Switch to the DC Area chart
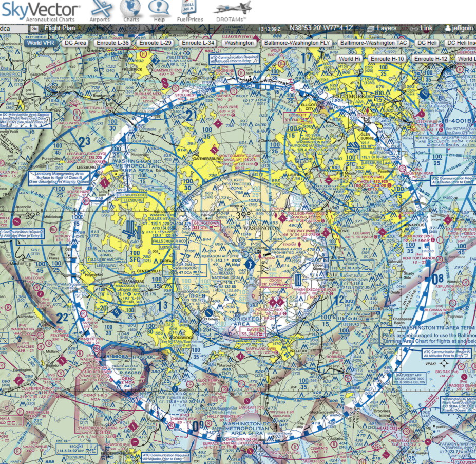The image size is (476, 464). pos(75,43)
